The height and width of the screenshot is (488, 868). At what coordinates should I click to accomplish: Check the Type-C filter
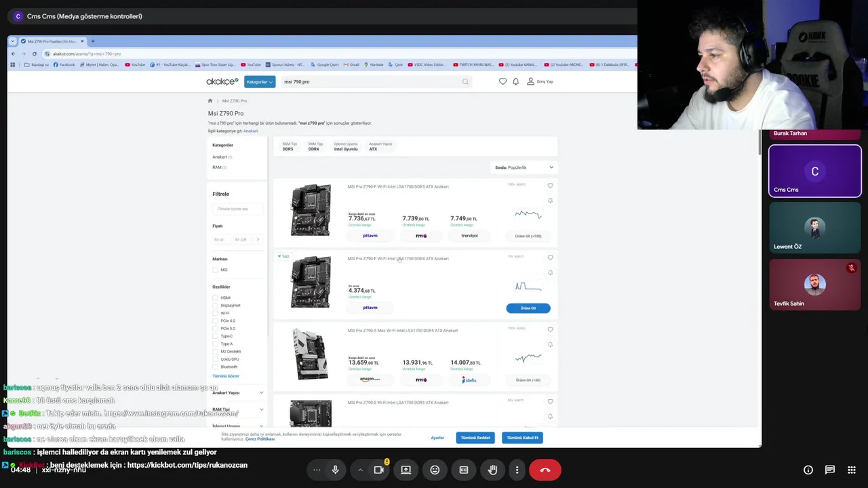tap(216, 336)
